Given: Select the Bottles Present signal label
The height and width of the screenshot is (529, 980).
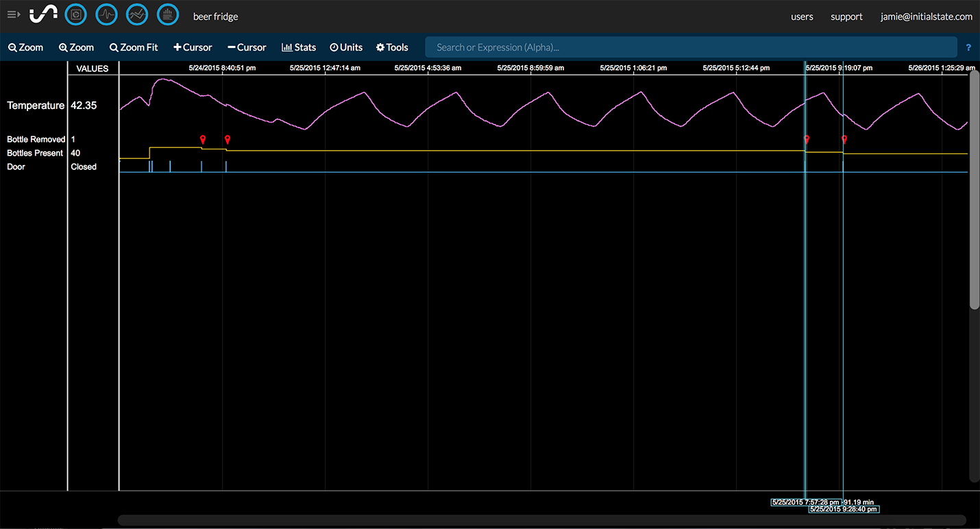Looking at the screenshot, I should [35, 153].
